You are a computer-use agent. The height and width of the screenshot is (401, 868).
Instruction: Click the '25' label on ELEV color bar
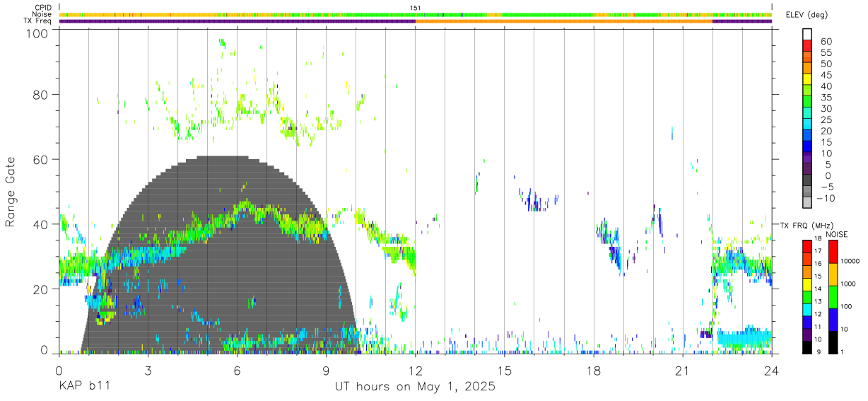click(826, 120)
